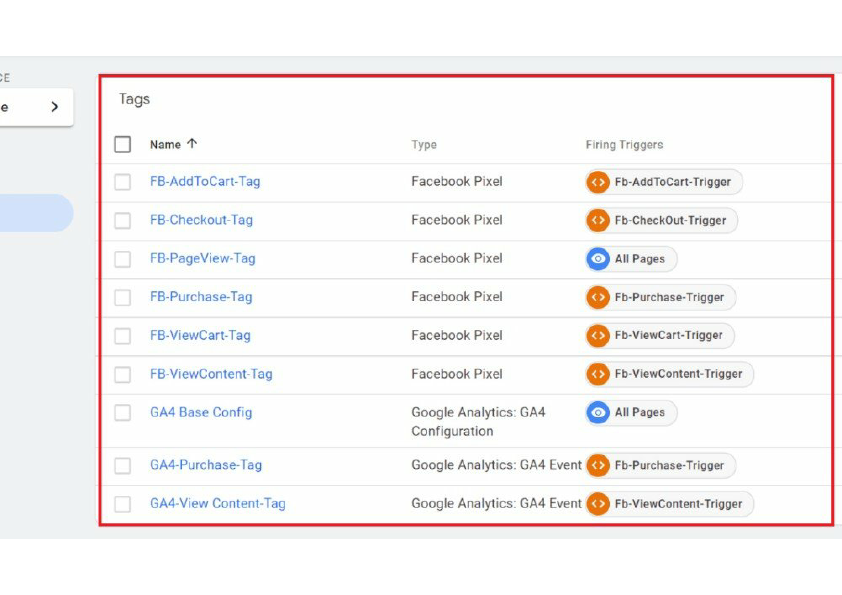Open the FB-ViewCart-Tag tag

pyautogui.click(x=200, y=335)
